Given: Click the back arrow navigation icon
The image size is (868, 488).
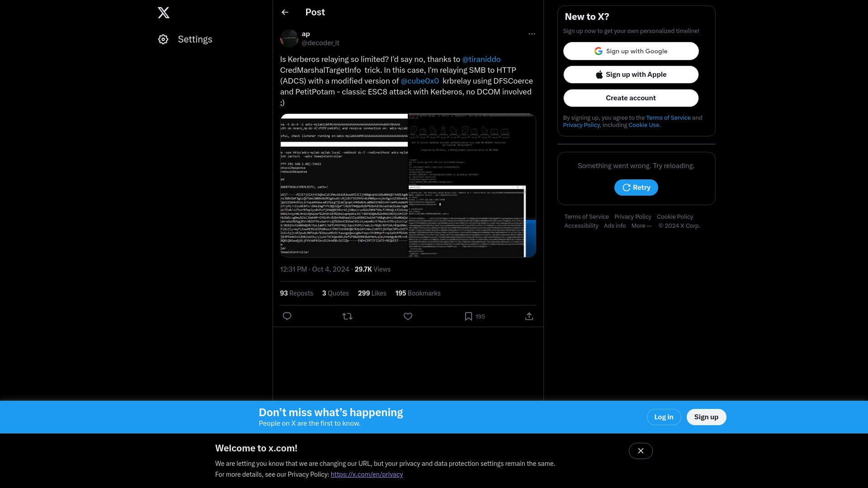Looking at the screenshot, I should pyautogui.click(x=285, y=13).
